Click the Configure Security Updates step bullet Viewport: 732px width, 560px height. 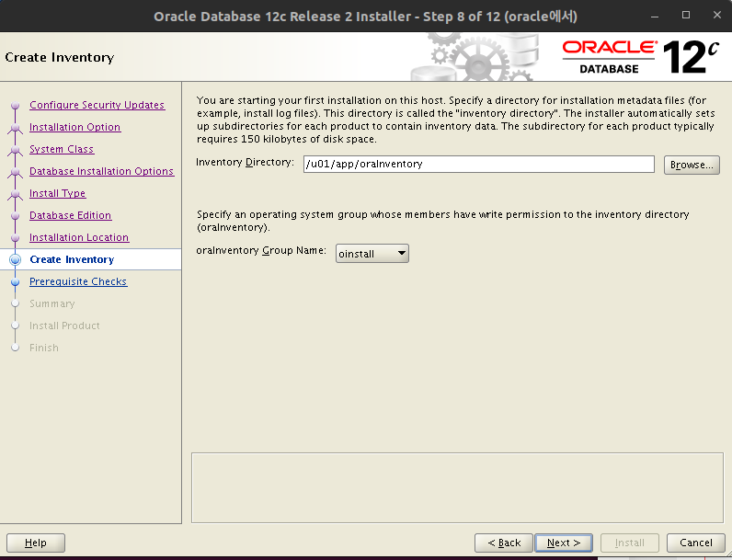coord(16,105)
